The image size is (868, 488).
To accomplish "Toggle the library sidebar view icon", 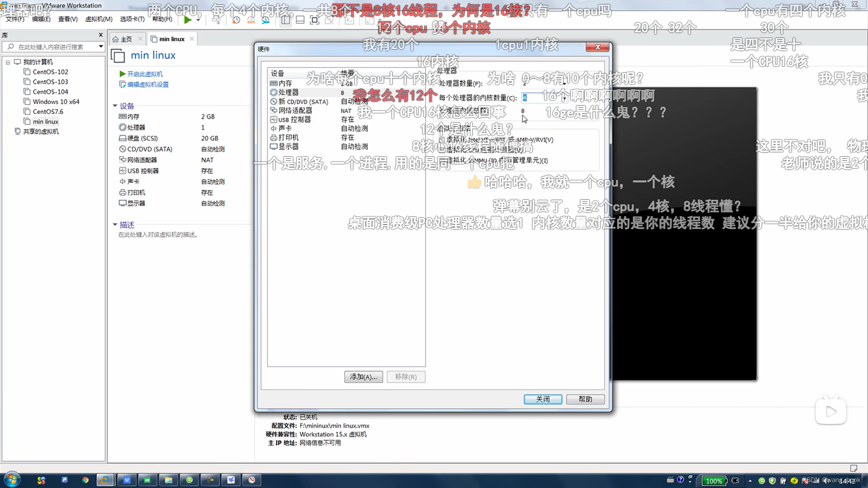I will coord(286,20).
